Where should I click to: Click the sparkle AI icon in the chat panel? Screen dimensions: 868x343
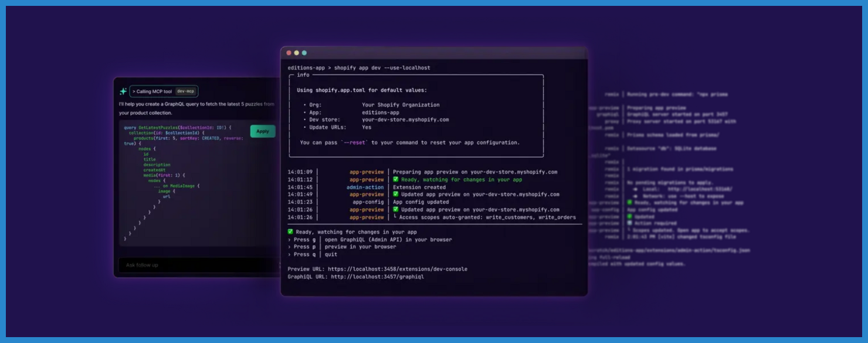click(x=123, y=92)
